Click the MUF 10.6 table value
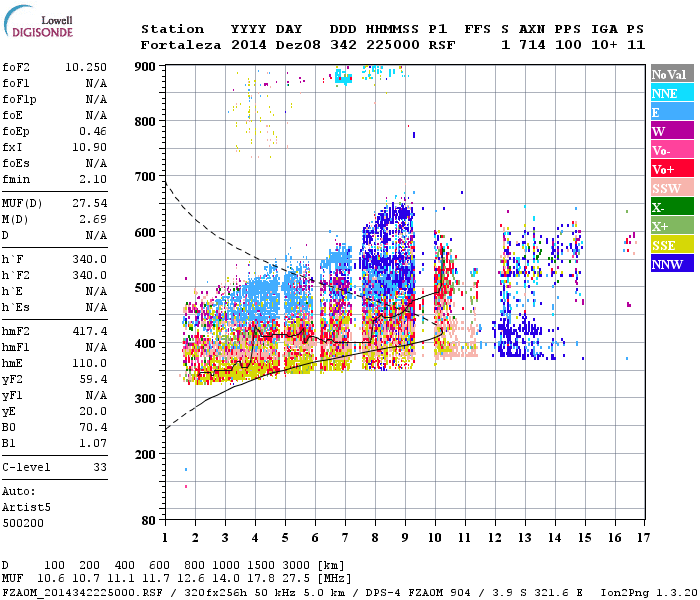This screenshot has height=600, width=700. pyautogui.click(x=51, y=579)
